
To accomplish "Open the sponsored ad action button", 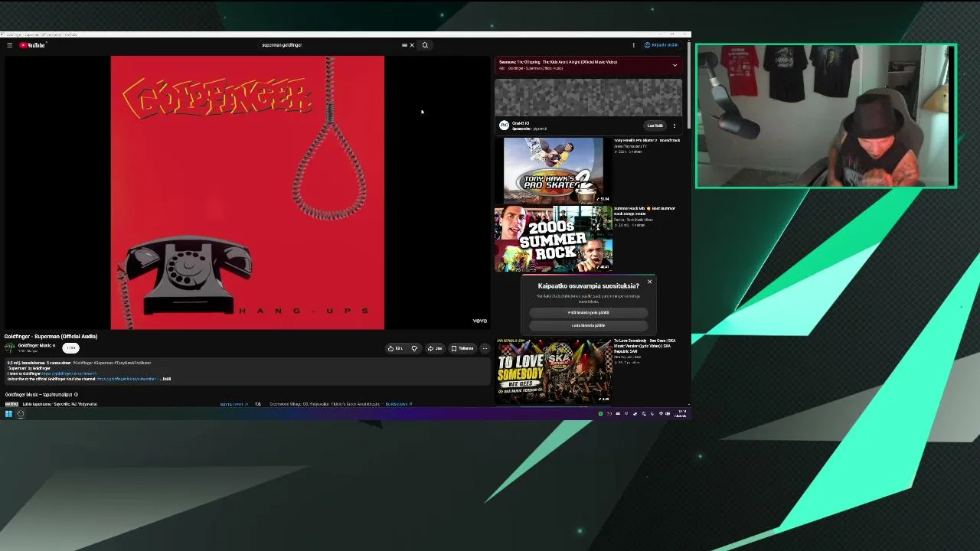I will click(655, 126).
